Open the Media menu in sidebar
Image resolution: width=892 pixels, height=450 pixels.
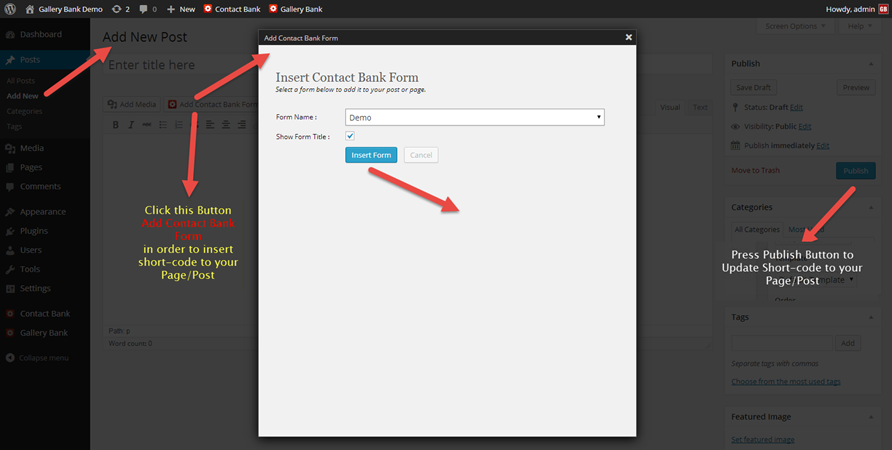(x=31, y=149)
